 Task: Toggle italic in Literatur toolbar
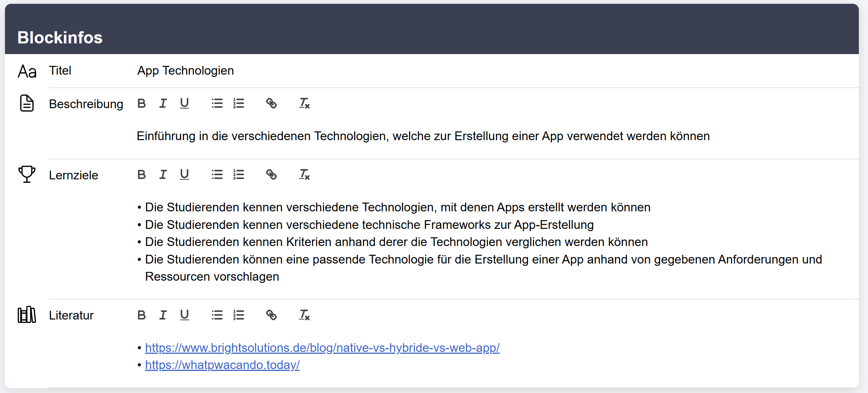click(x=163, y=315)
